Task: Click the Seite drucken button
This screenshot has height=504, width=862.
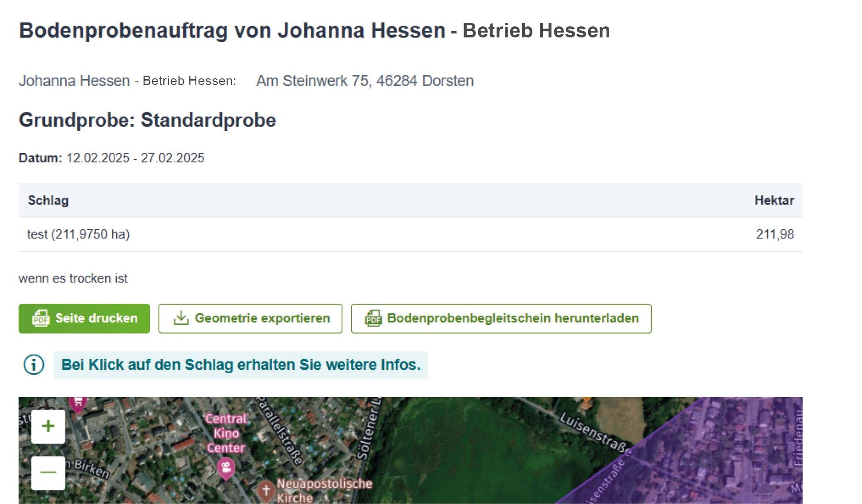Action: (84, 318)
